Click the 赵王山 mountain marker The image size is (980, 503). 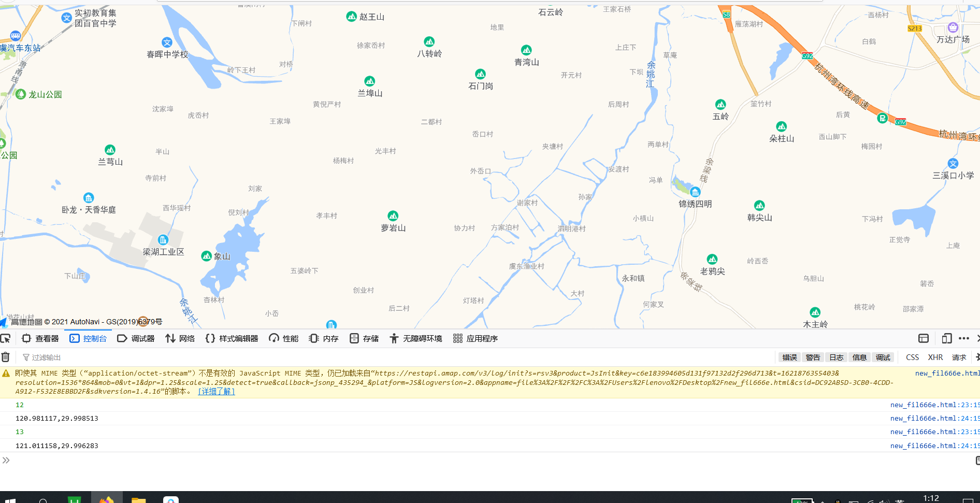pos(351,17)
